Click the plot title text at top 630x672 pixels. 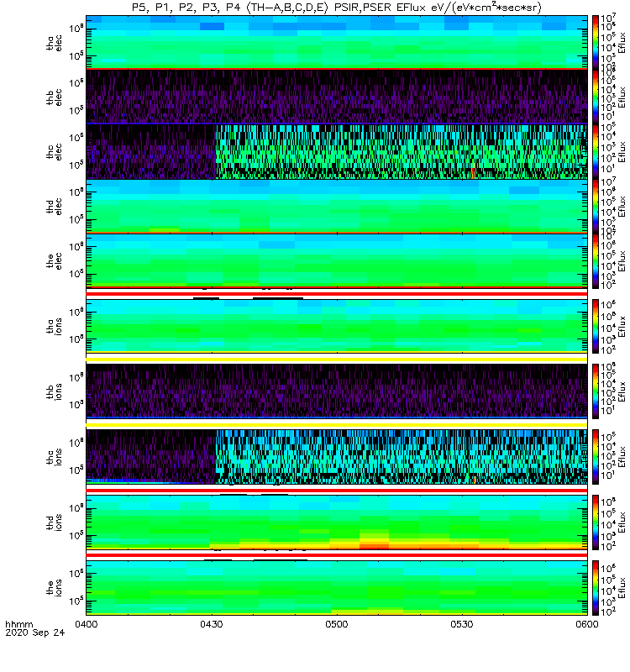point(337,8)
